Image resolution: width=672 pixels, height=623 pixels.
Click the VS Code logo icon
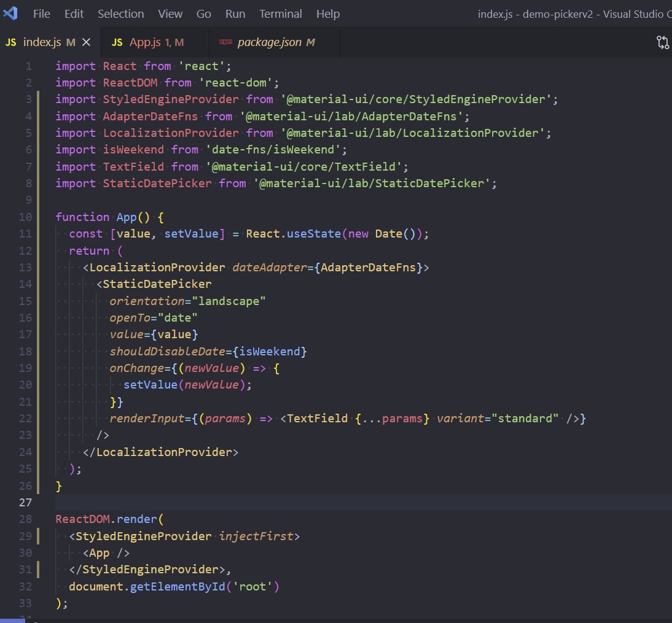tap(11, 13)
